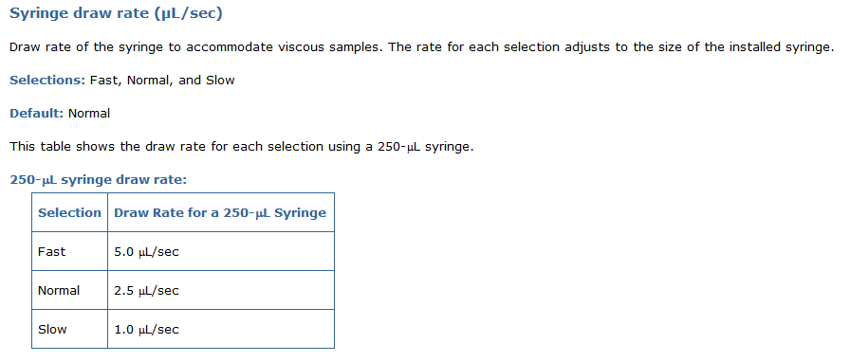This screenshot has height=362, width=868.
Task: Click the sentence starting 'The rate for each selection'
Action: (x=611, y=47)
